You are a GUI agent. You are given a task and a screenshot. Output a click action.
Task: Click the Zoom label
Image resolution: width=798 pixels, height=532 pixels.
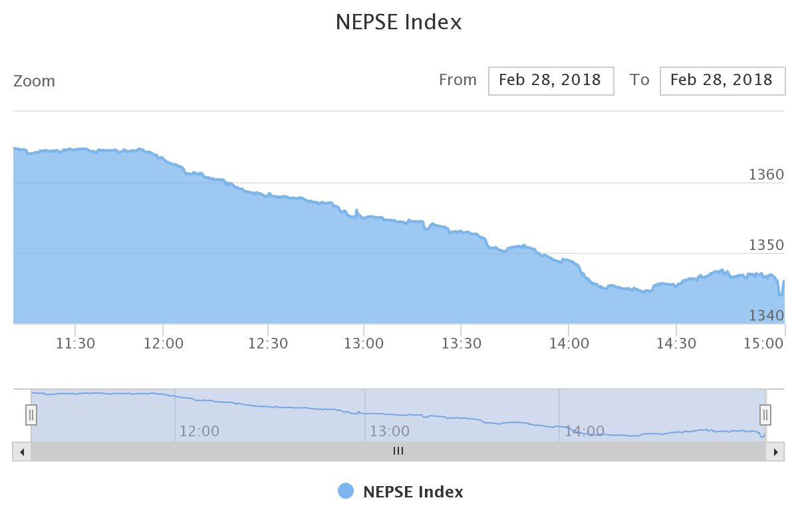[x=35, y=81]
